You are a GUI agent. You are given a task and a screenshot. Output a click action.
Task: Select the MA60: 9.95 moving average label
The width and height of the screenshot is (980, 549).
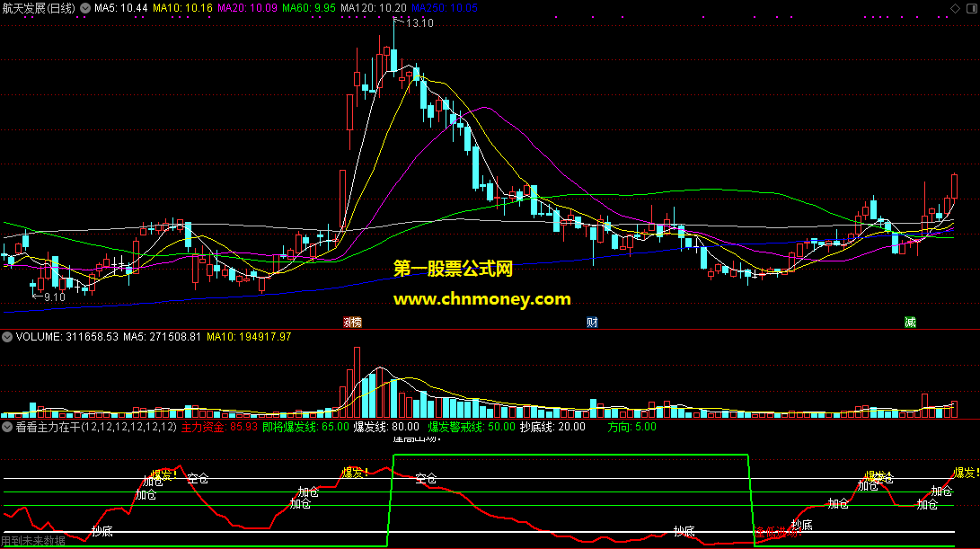[x=309, y=8]
